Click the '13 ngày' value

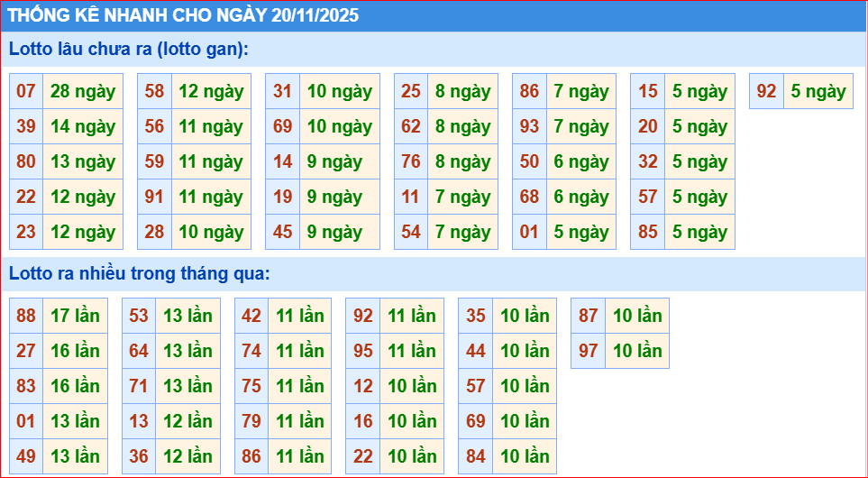click(x=83, y=161)
